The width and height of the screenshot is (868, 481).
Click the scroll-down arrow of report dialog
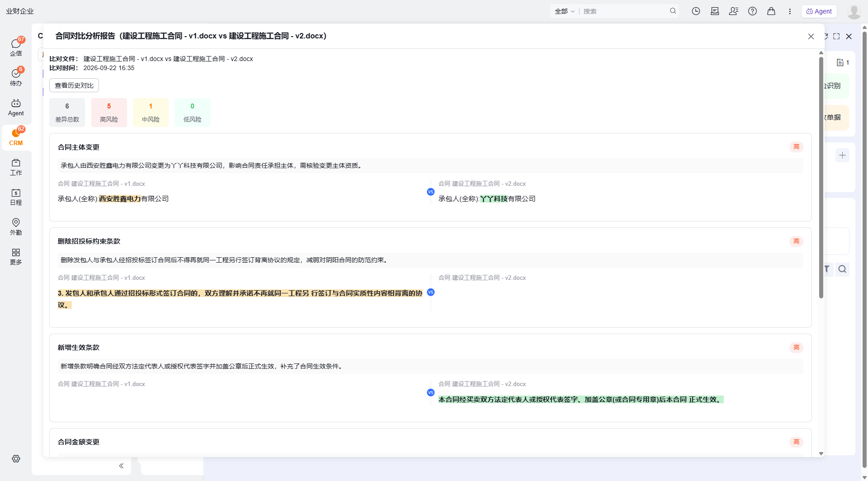coord(821,453)
